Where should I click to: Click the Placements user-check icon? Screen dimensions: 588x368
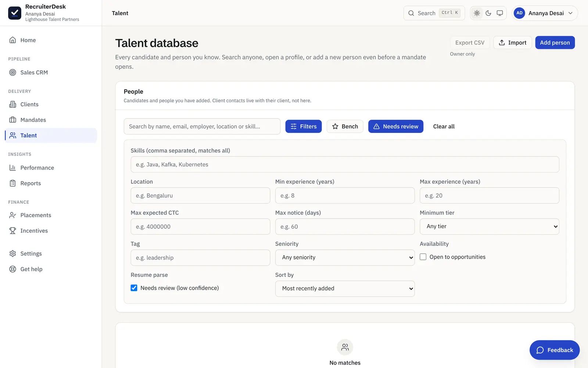pyautogui.click(x=12, y=215)
